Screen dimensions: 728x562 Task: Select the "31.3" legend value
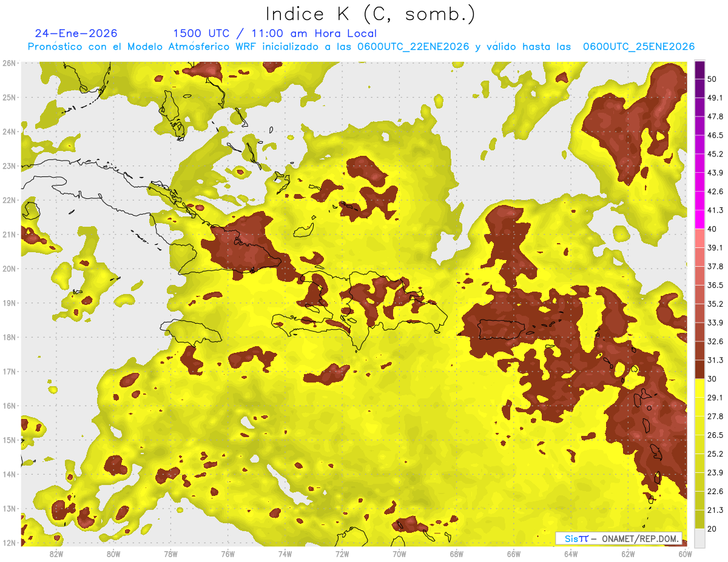715,360
